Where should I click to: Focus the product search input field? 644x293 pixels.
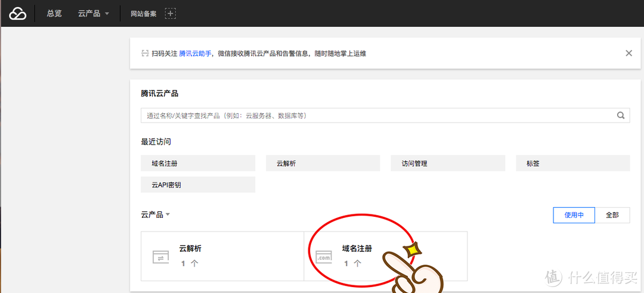[385, 116]
